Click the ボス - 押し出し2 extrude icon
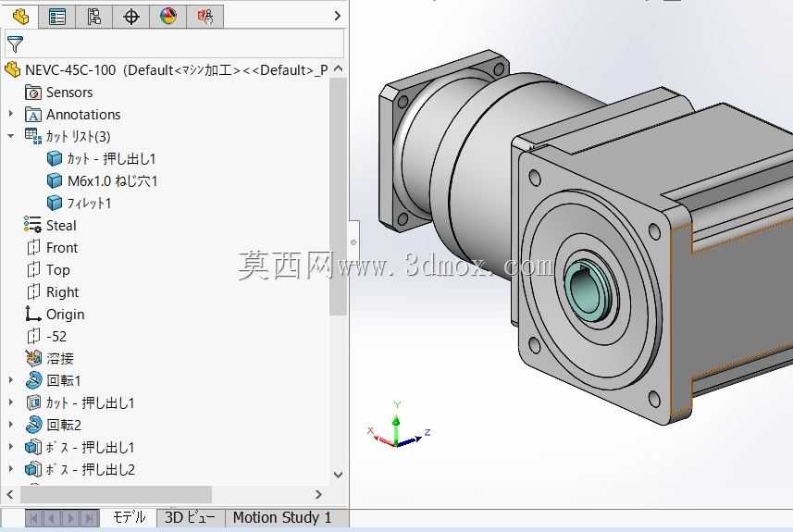793x532 pixels. (x=33, y=469)
